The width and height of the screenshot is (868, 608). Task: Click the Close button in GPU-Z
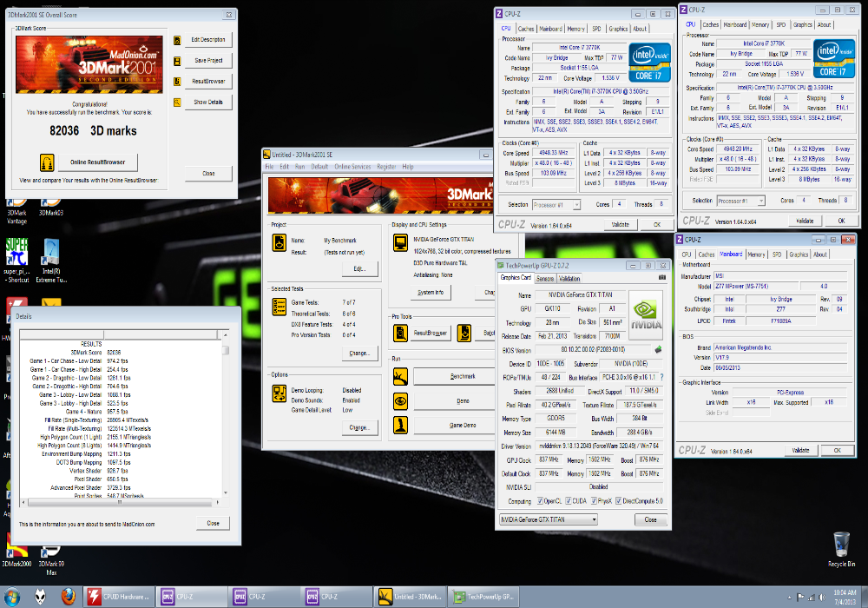tap(650, 520)
